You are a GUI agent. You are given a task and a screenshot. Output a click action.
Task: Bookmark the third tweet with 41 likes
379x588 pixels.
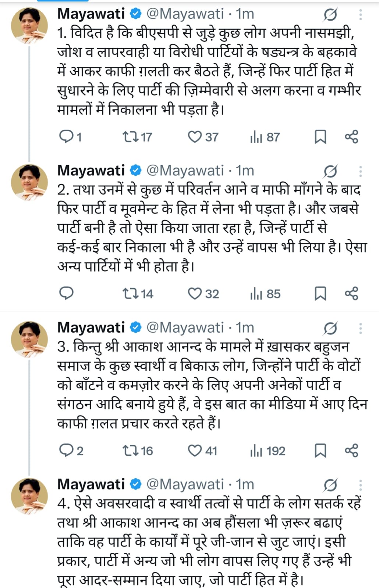(320, 451)
